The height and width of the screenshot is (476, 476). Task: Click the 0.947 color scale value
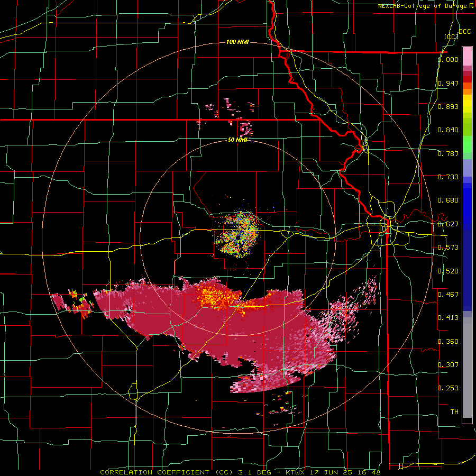(448, 83)
